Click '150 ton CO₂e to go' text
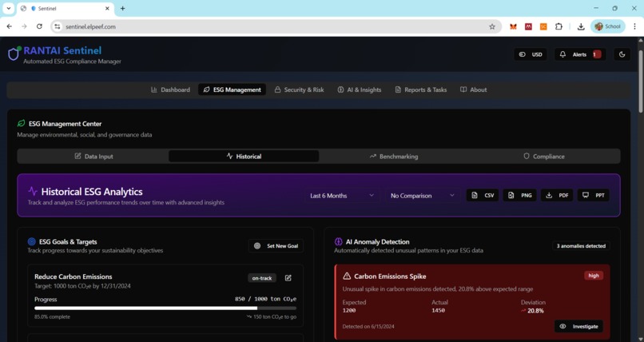This screenshot has height=342, width=644. tap(275, 317)
